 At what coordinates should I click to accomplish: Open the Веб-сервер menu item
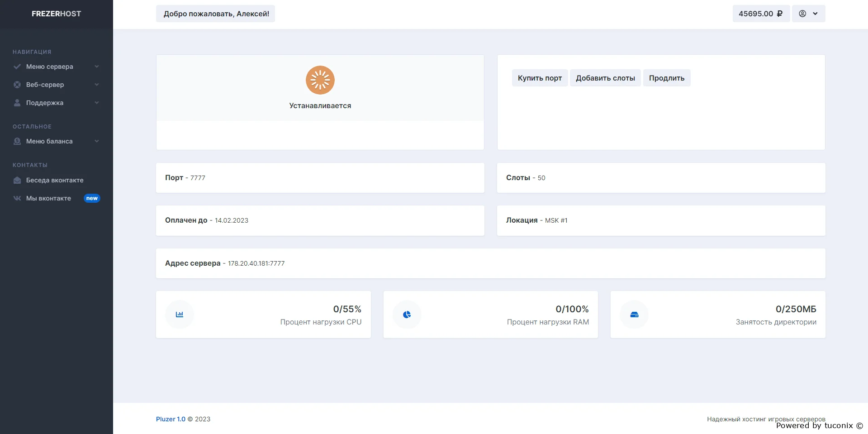point(57,85)
